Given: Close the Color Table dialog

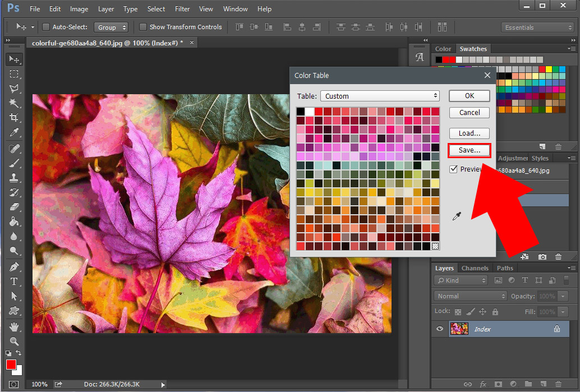Looking at the screenshot, I should tap(487, 75).
